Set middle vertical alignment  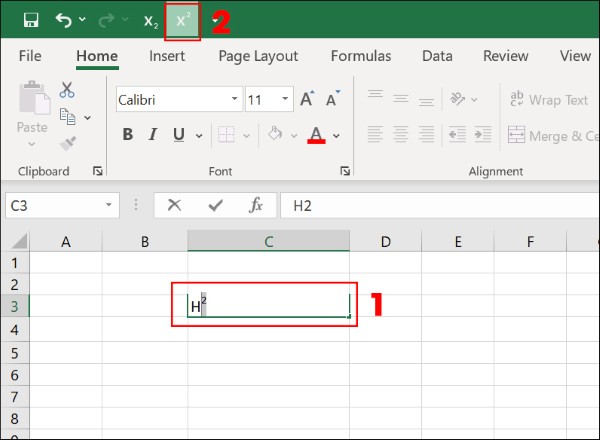coord(401,99)
